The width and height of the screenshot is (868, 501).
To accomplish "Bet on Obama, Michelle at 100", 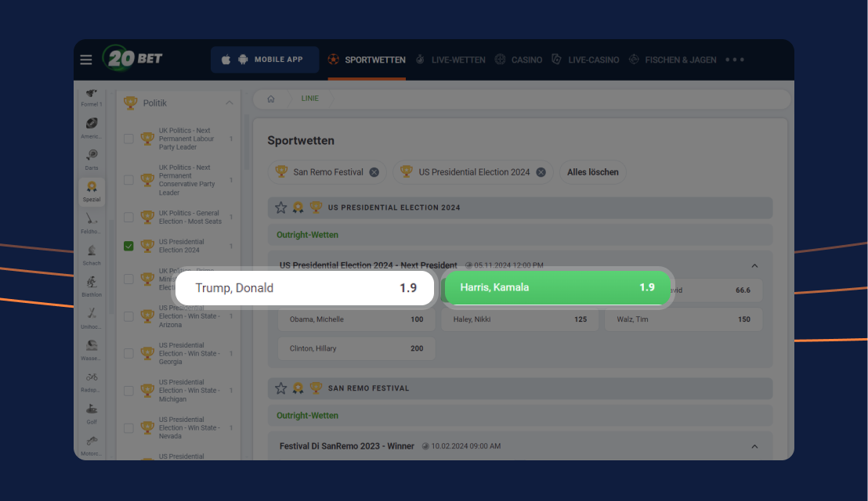I will pyautogui.click(x=356, y=319).
